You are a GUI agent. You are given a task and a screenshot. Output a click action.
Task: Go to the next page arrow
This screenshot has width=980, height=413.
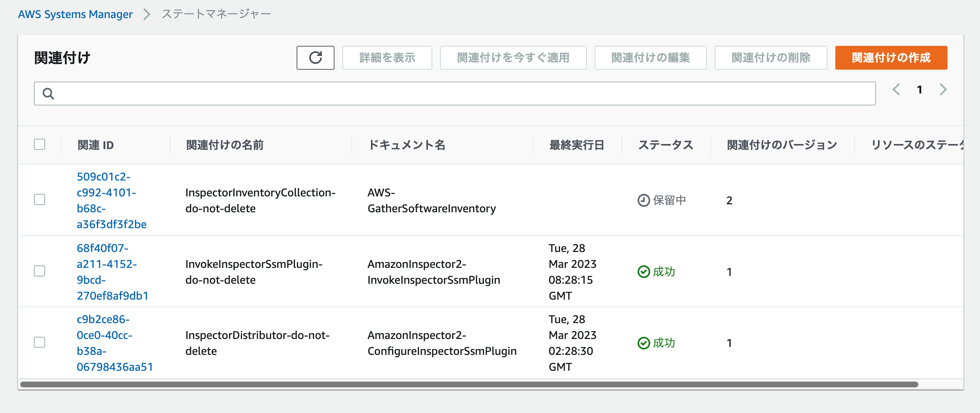[x=943, y=90]
